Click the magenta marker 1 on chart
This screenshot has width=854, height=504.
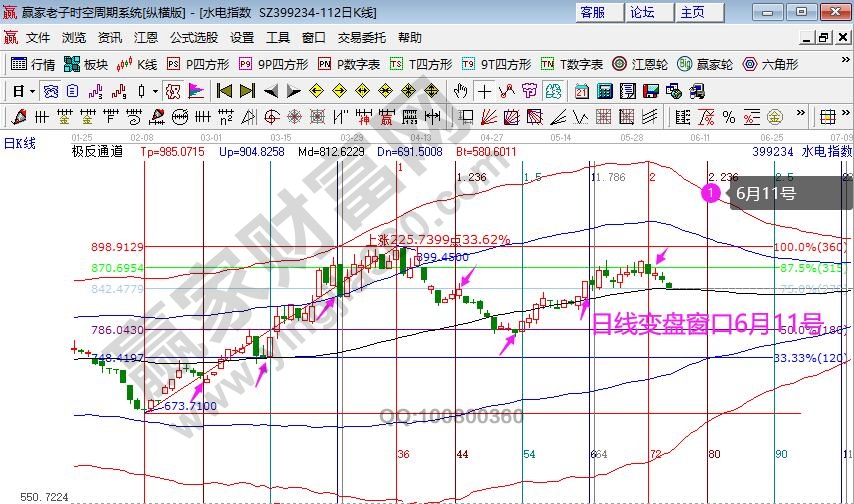click(x=711, y=192)
